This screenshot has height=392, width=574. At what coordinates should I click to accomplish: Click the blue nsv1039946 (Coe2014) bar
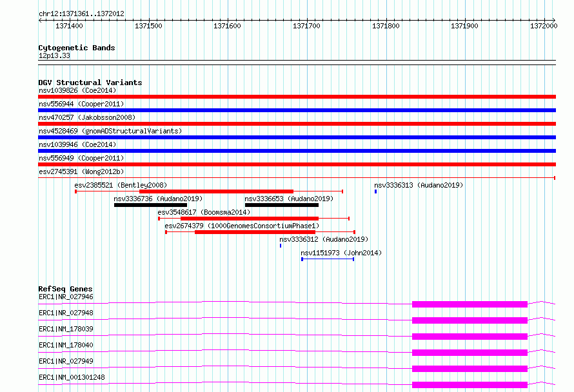pyautogui.click(x=297, y=151)
